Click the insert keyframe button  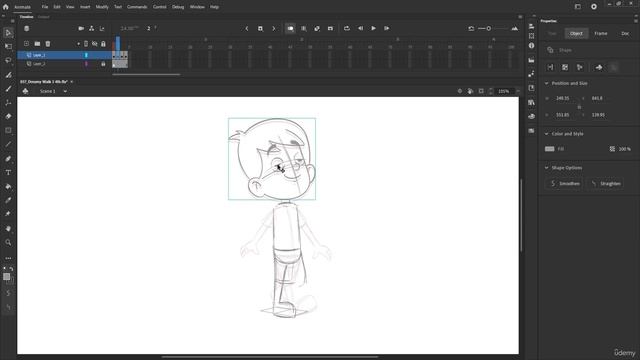pos(260,29)
